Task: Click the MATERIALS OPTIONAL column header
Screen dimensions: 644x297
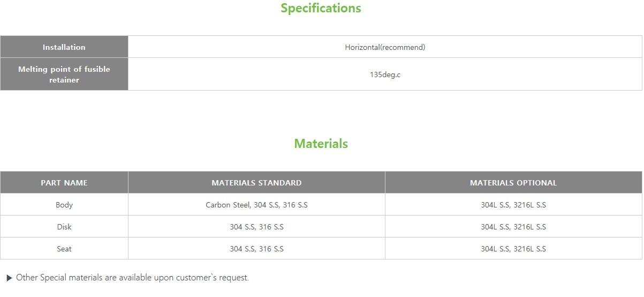Action: 513,183
